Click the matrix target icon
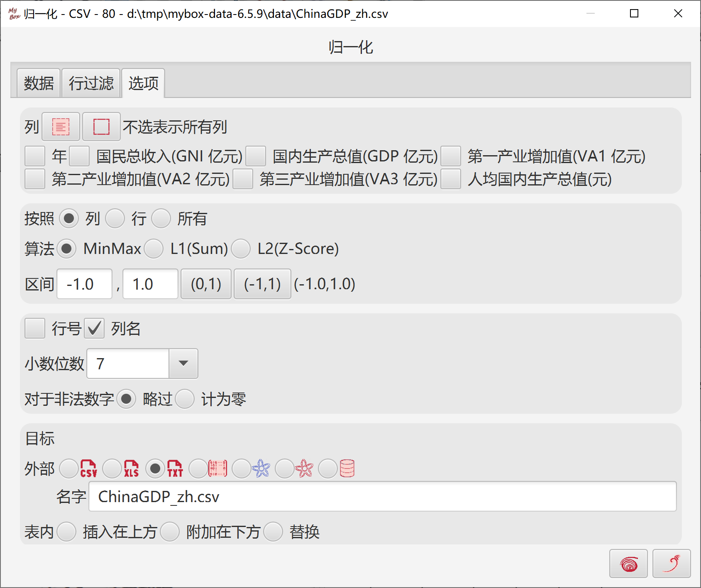Screen dimensions: 701x588 [217, 468]
